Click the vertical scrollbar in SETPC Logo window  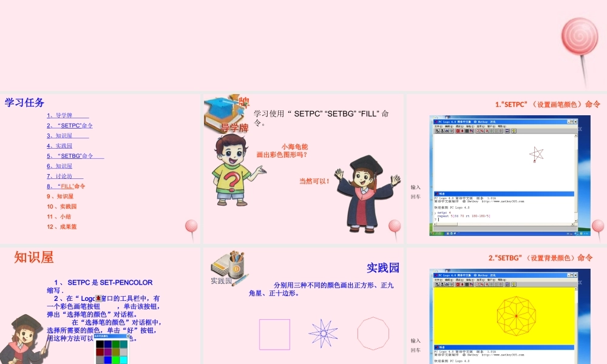(x=575, y=178)
